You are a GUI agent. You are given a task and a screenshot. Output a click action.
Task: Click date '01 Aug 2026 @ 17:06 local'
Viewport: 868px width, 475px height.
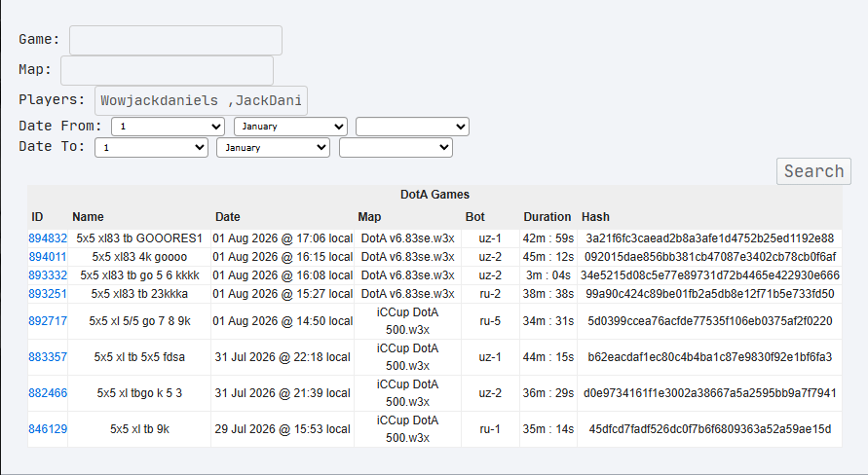click(283, 238)
